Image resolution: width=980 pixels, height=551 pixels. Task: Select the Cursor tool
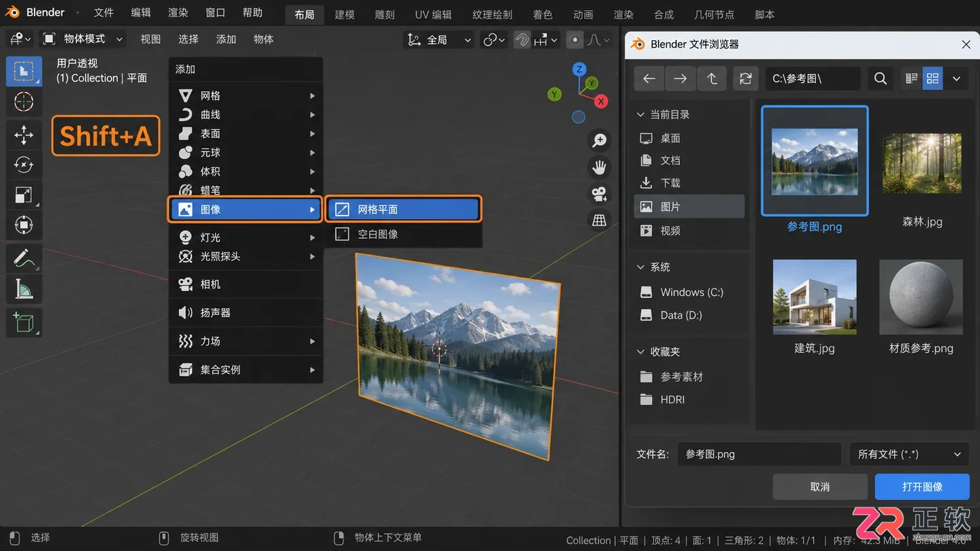pyautogui.click(x=24, y=102)
